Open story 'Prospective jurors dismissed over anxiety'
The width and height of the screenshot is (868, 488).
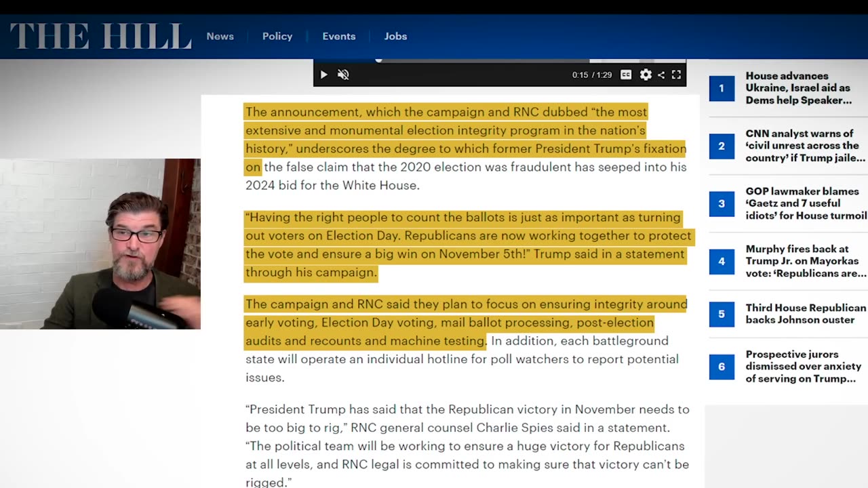803,366
